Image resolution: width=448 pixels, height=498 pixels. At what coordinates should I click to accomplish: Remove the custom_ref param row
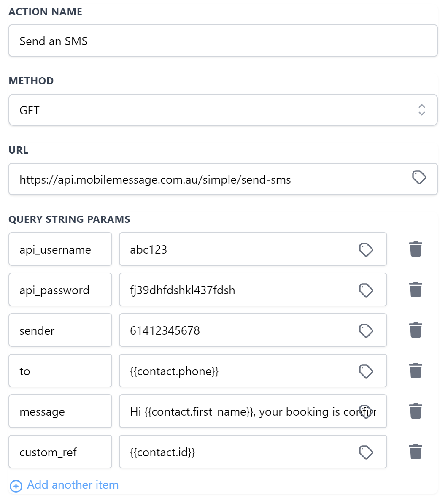click(416, 452)
